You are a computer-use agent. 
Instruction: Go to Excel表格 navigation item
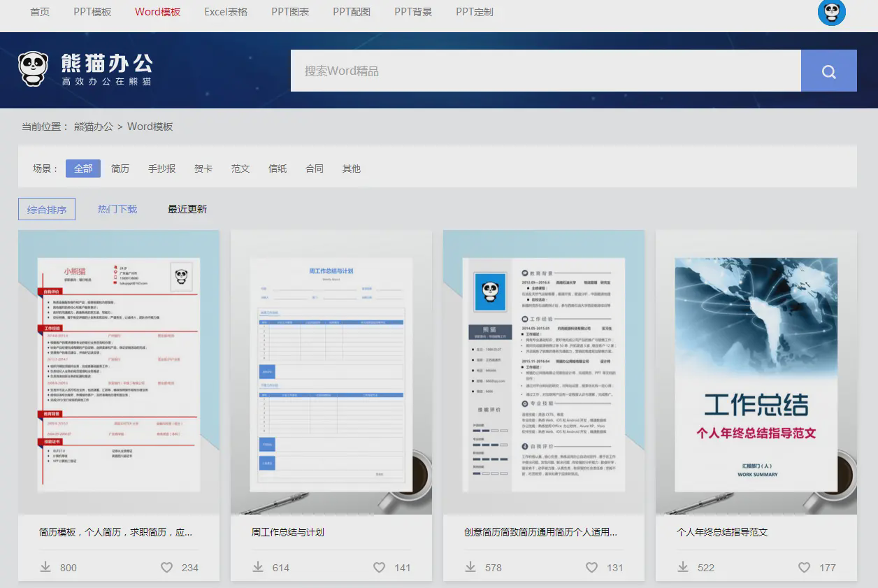point(226,12)
